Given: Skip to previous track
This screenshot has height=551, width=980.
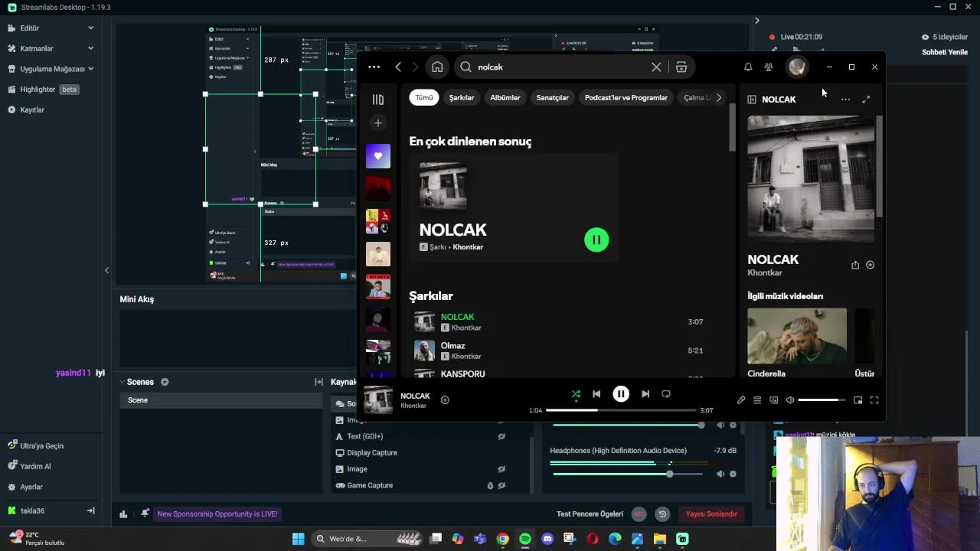Looking at the screenshot, I should 596,394.
